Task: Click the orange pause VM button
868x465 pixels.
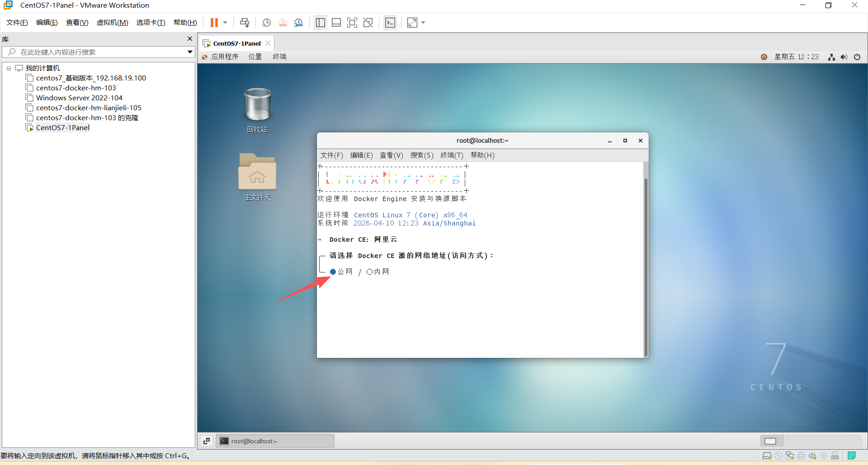Action: [x=214, y=23]
